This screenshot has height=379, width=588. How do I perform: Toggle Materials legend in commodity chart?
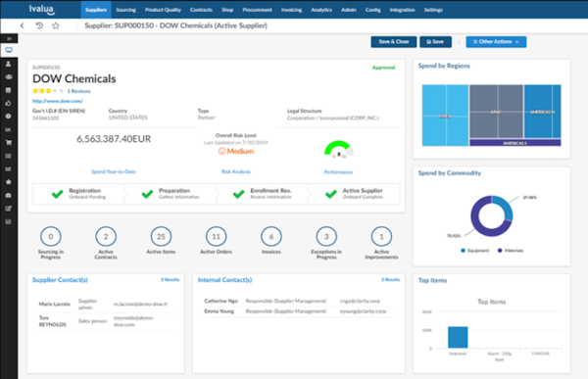point(510,251)
